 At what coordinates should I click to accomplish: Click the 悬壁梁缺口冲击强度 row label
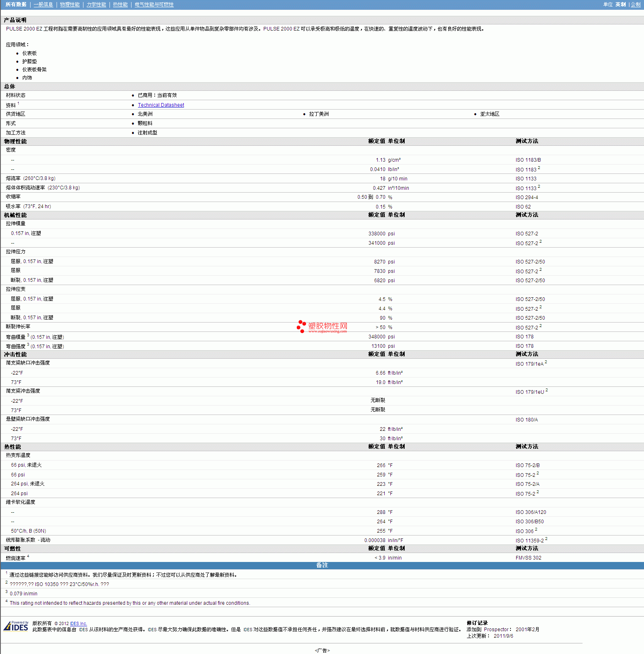coord(28,419)
